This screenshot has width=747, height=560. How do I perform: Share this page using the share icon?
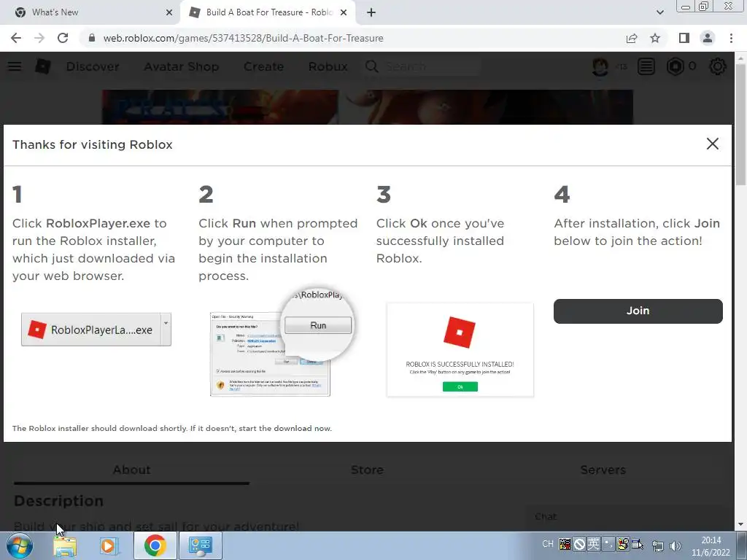tap(632, 38)
